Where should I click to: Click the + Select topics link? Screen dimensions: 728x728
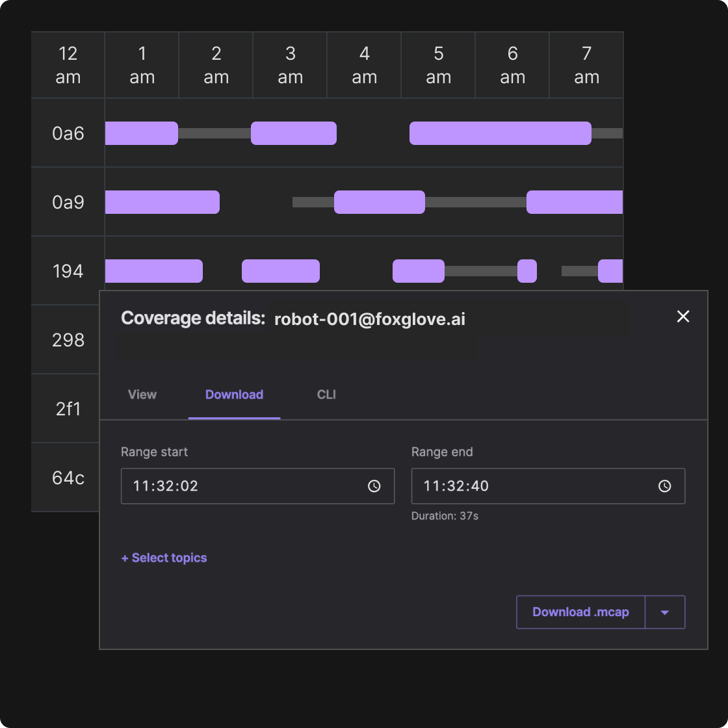click(x=164, y=558)
